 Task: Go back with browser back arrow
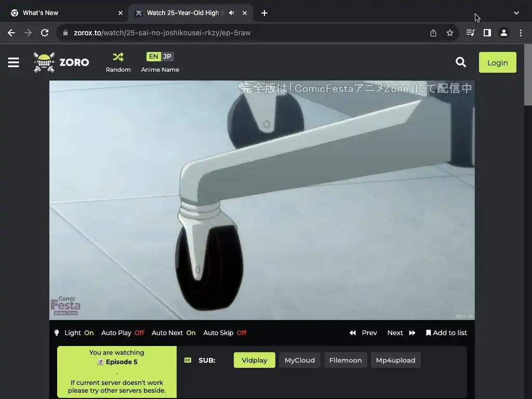pos(11,33)
